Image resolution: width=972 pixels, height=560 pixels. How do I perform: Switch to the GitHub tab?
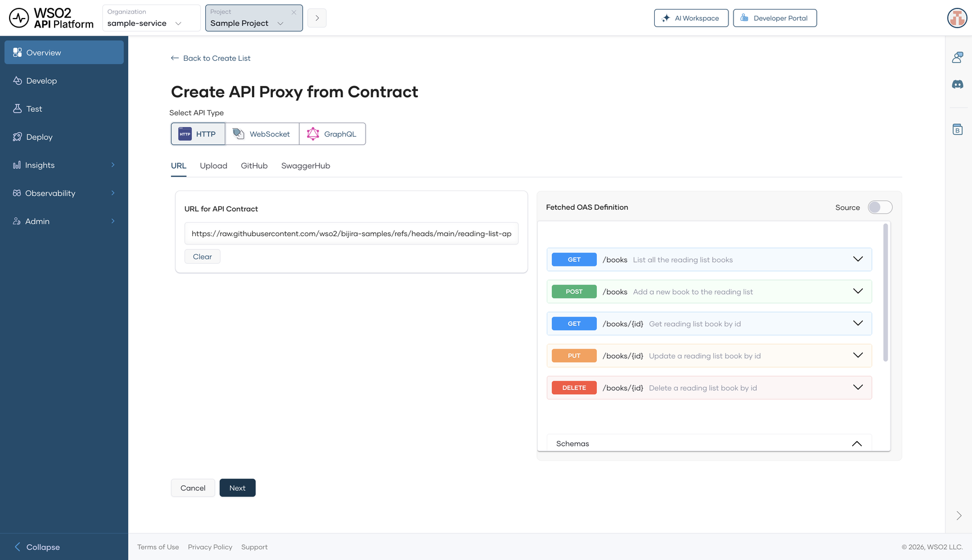[x=254, y=166]
